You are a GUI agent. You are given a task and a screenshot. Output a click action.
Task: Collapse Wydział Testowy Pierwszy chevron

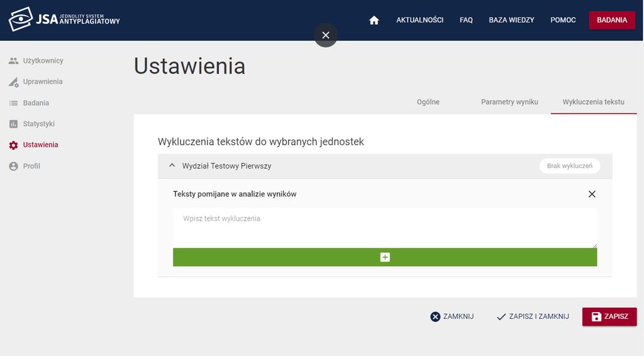172,165
